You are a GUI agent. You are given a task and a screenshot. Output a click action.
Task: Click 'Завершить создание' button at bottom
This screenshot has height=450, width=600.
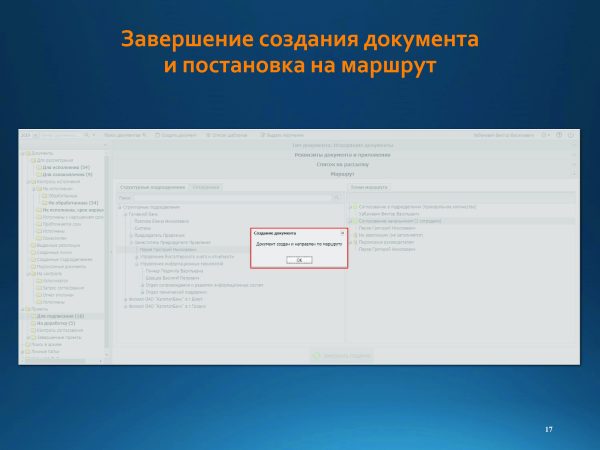344,355
